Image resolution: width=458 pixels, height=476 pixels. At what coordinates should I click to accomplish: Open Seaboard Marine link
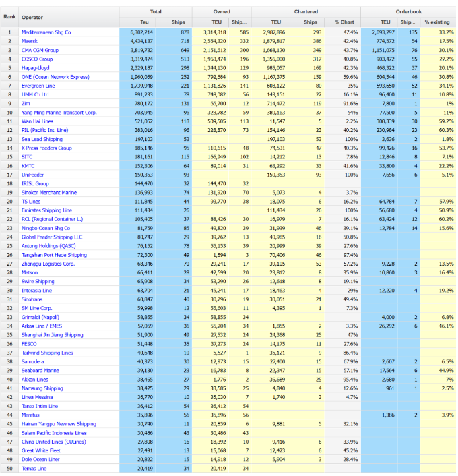click(x=40, y=371)
